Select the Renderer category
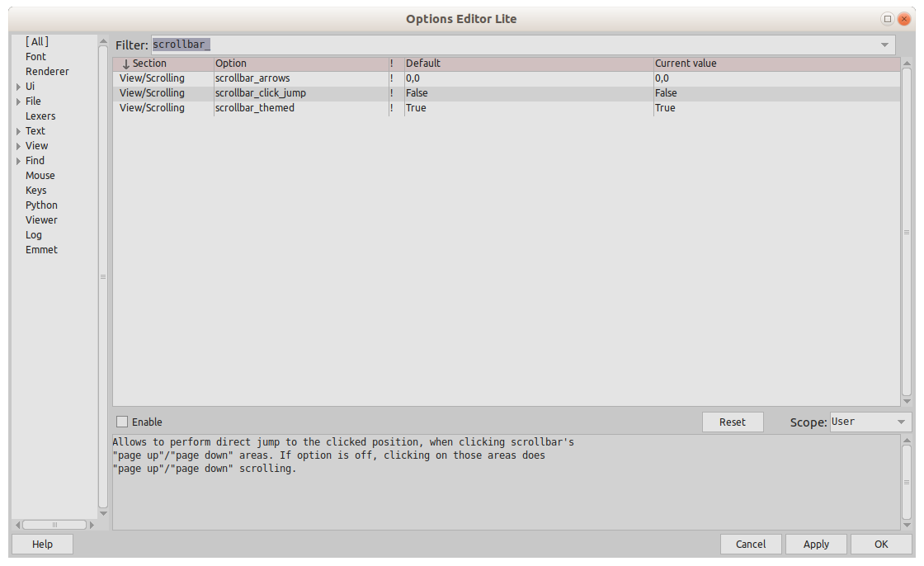 (47, 71)
